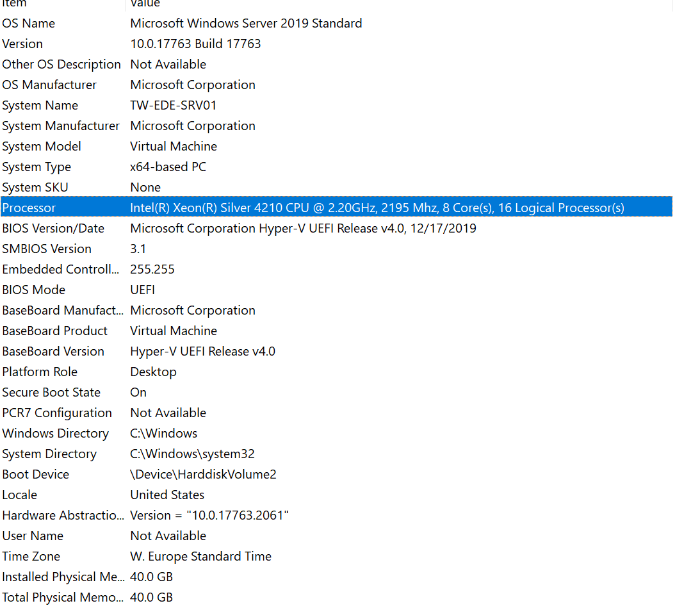The image size is (700, 608).
Task: Click the System Type x64-based PC row
Action: tap(168, 167)
